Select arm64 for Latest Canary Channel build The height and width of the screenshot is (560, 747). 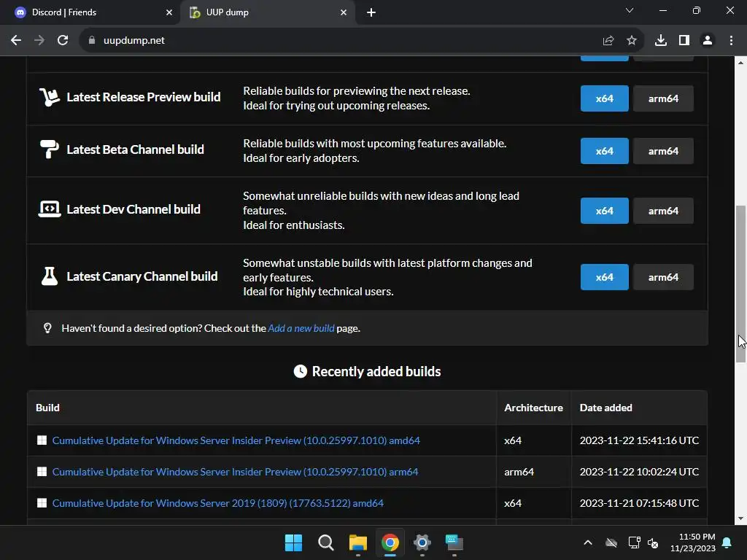[662, 277]
